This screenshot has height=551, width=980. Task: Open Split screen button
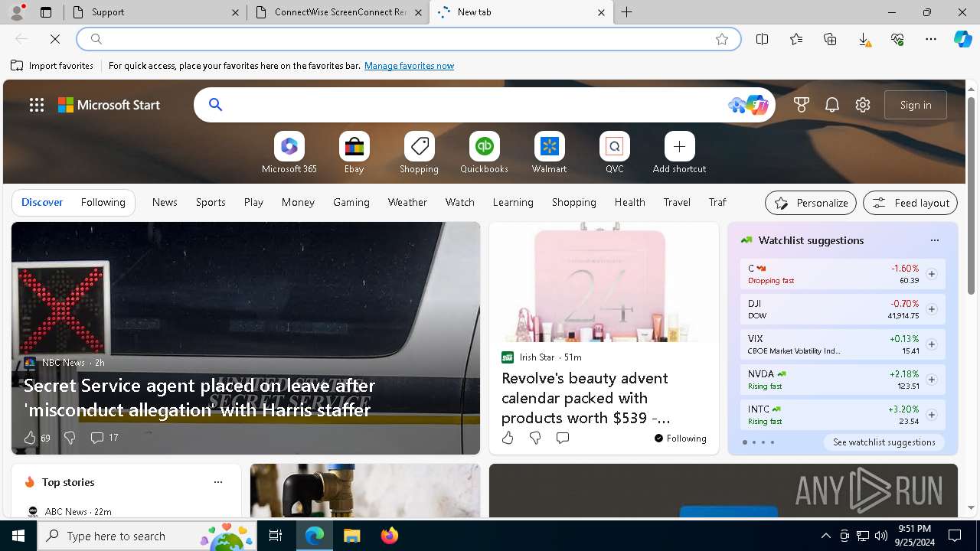[762, 39]
